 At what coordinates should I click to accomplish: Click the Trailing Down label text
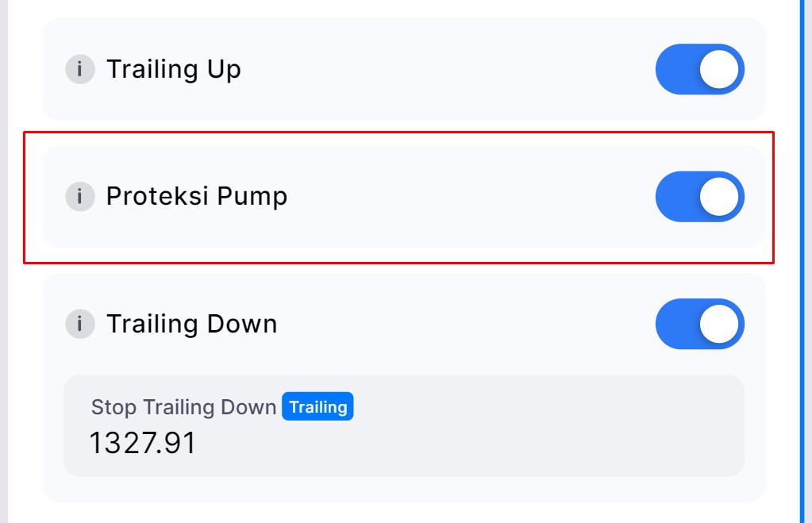pos(192,324)
